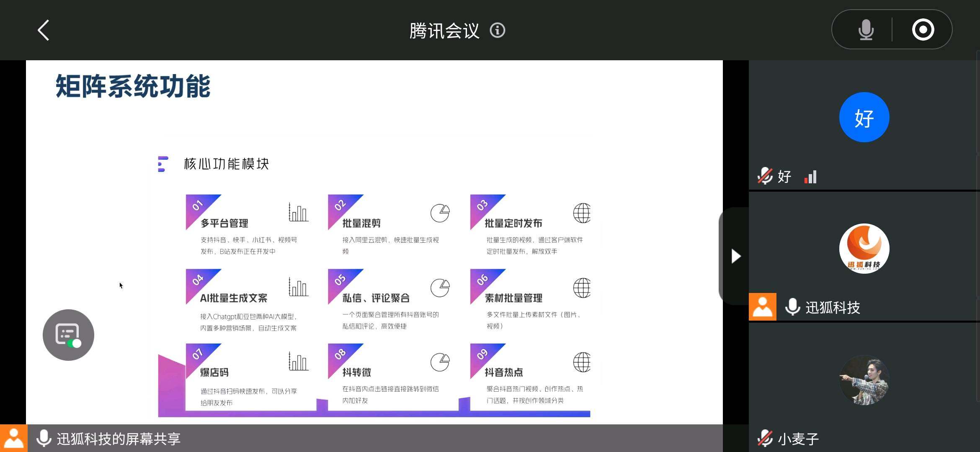The image size is (980, 452).
Task: Select the 迅狐科技 logo avatar
Action: click(864, 249)
